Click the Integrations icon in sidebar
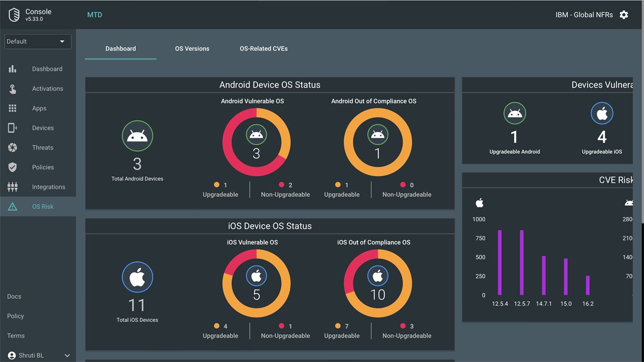 pos(12,187)
